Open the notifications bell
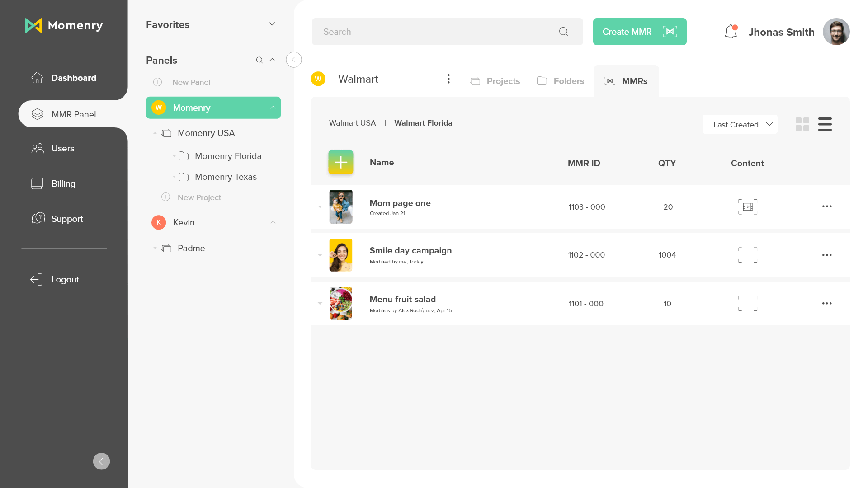The image size is (868, 488). [x=731, y=32]
